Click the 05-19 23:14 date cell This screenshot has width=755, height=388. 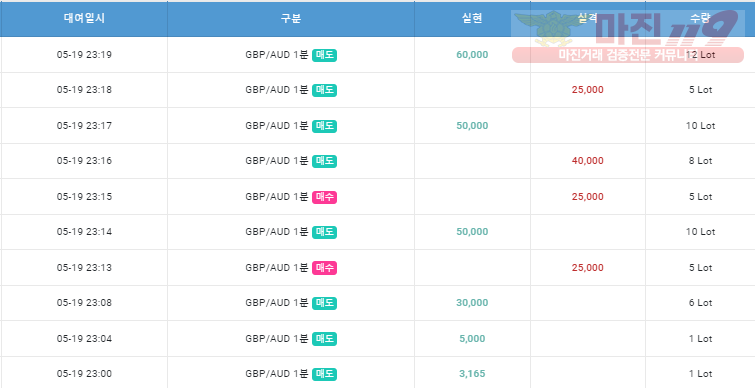coord(84,232)
